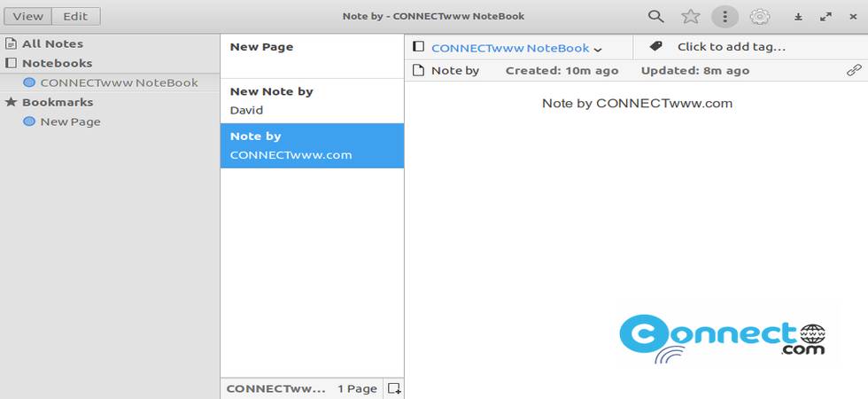Click the chain link icon
The image size is (868, 399).
click(854, 70)
